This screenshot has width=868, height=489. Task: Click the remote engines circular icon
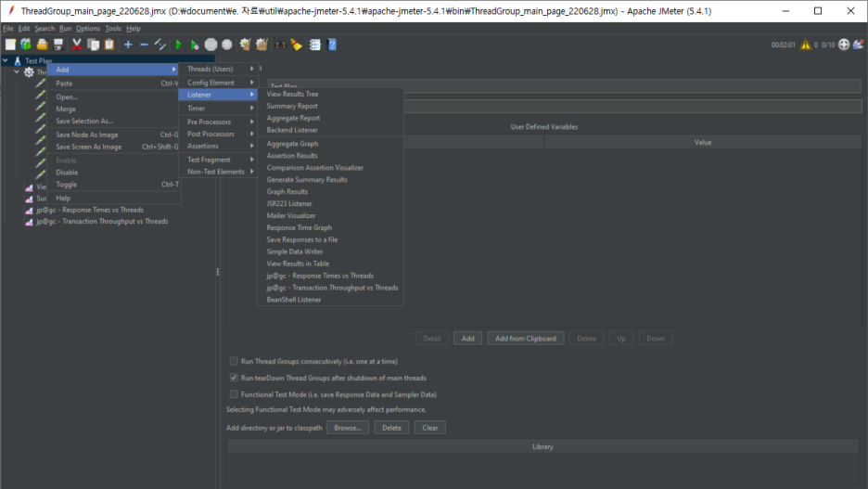[844, 45]
